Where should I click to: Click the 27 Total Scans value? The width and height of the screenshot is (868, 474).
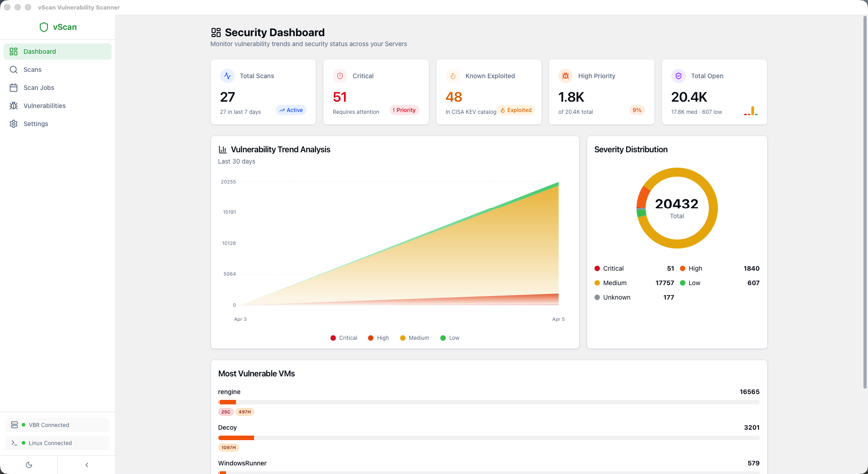coord(227,97)
